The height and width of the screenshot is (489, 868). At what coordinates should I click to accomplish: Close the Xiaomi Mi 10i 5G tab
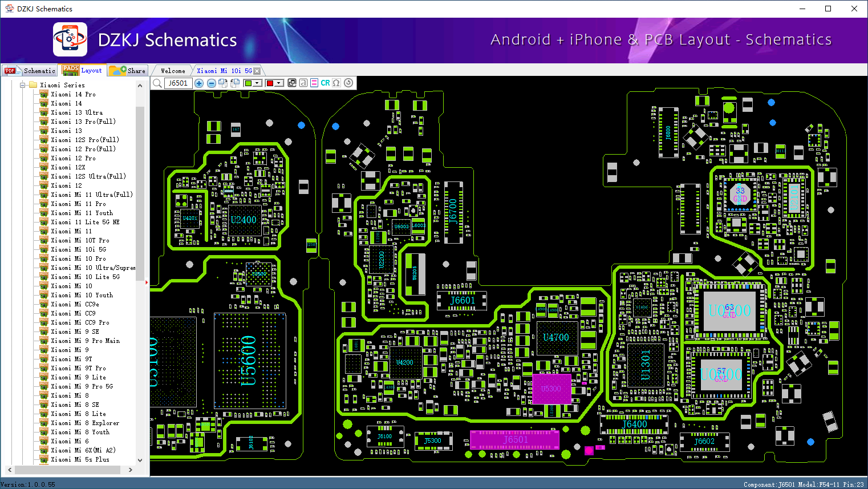point(257,71)
